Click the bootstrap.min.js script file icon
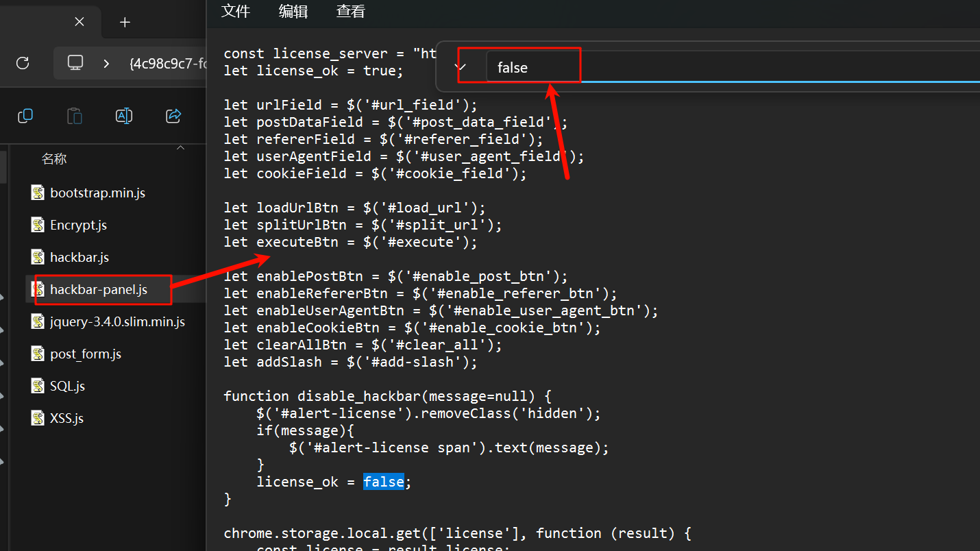 coord(38,193)
